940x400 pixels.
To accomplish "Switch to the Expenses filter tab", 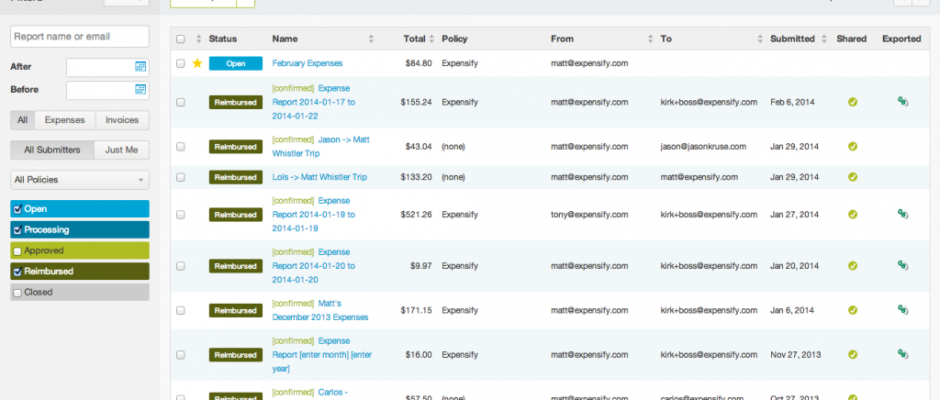I will coord(64,120).
